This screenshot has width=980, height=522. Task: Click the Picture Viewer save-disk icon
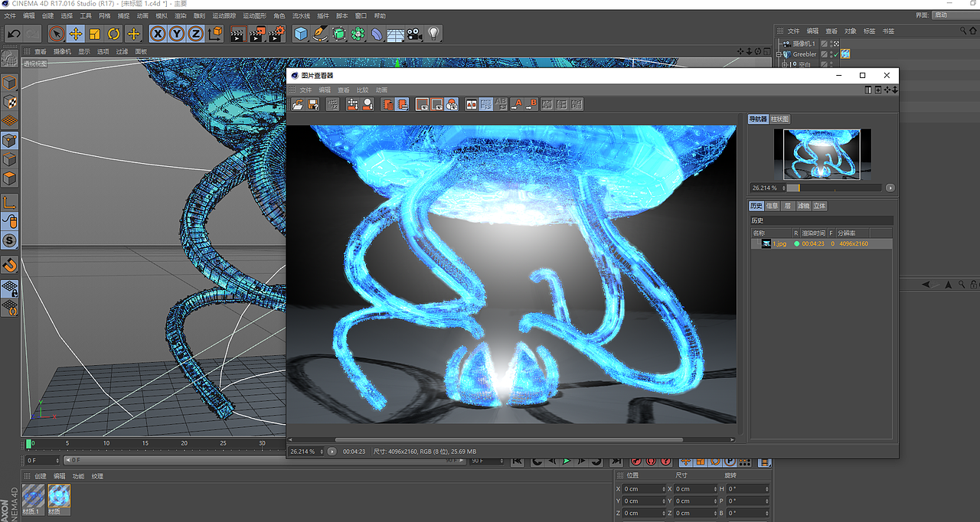click(x=313, y=104)
